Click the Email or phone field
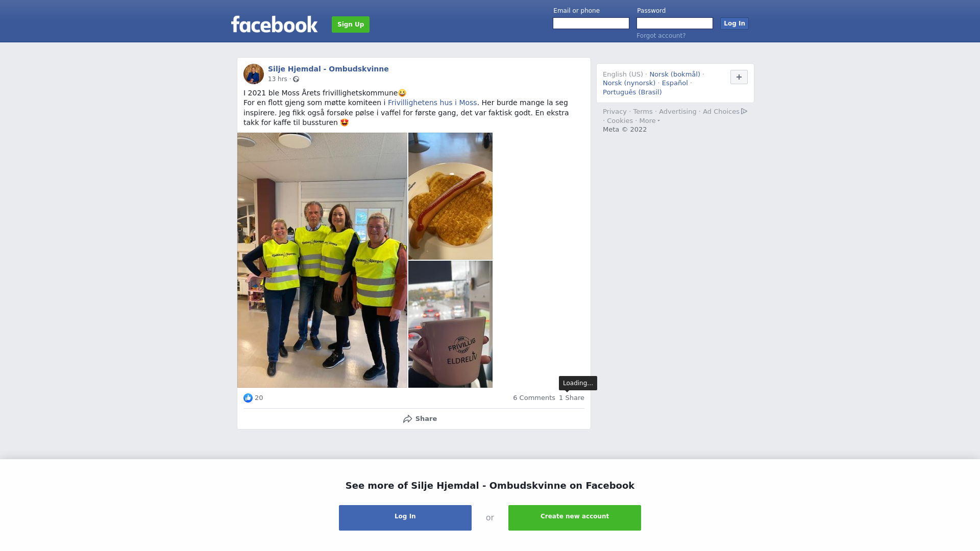This screenshot has height=551, width=980. pyautogui.click(x=591, y=23)
